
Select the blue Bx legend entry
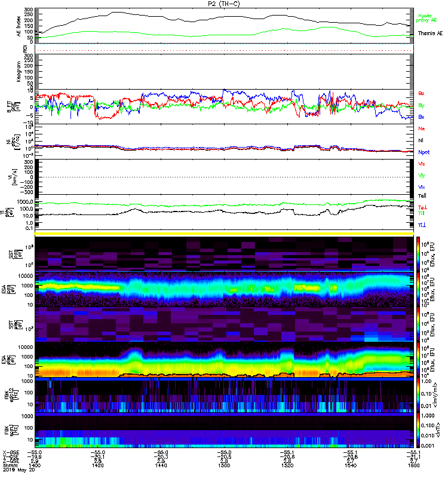[421, 117]
